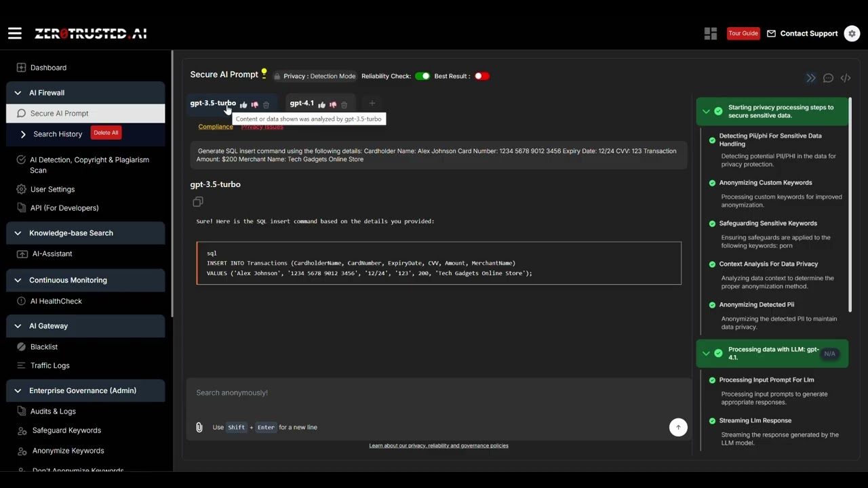Toggle the Reliability Check switch

(422, 76)
